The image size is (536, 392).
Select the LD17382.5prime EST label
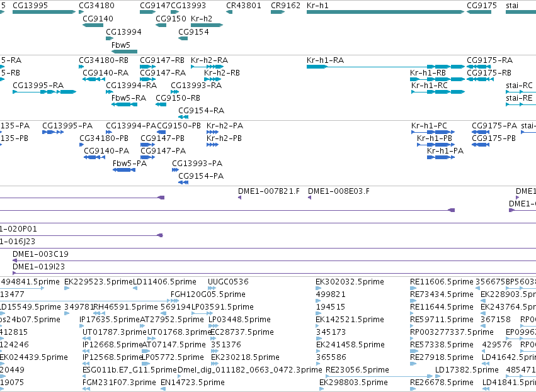point(467,370)
